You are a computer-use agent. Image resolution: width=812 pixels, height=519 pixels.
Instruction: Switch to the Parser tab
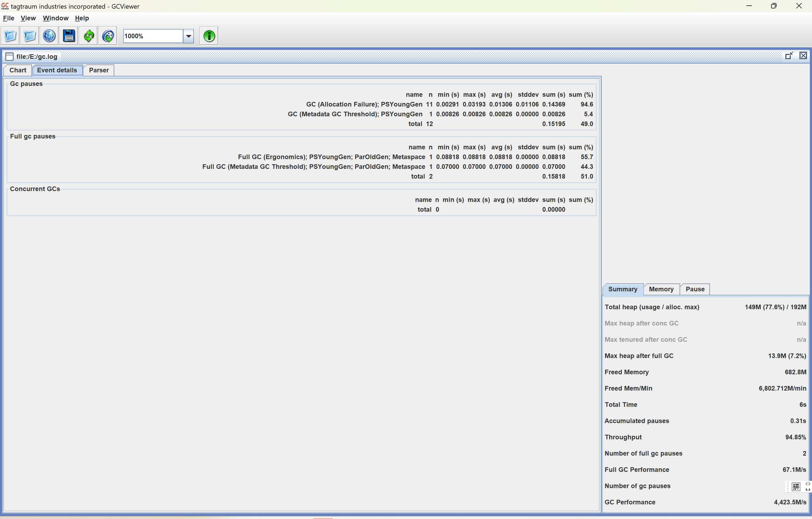[99, 70]
